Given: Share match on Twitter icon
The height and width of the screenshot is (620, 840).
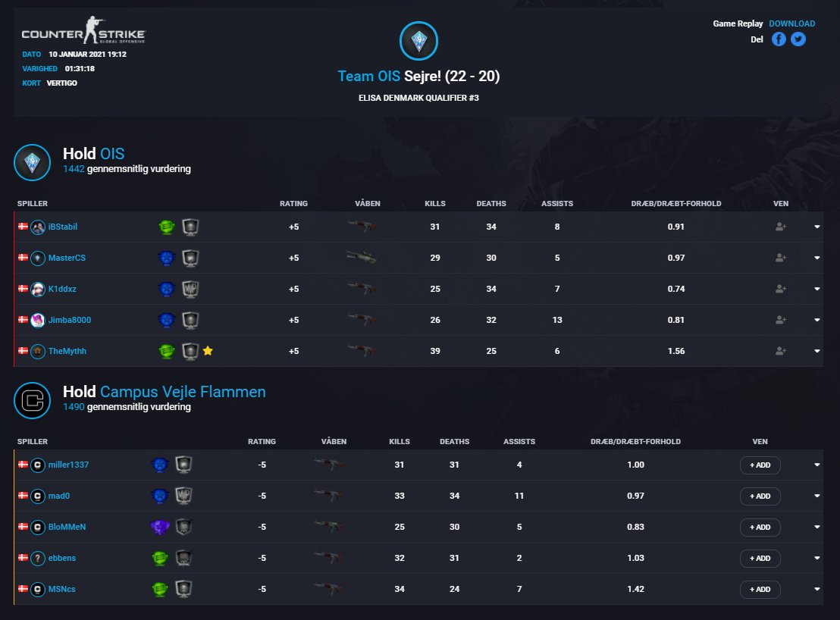Looking at the screenshot, I should [798, 39].
